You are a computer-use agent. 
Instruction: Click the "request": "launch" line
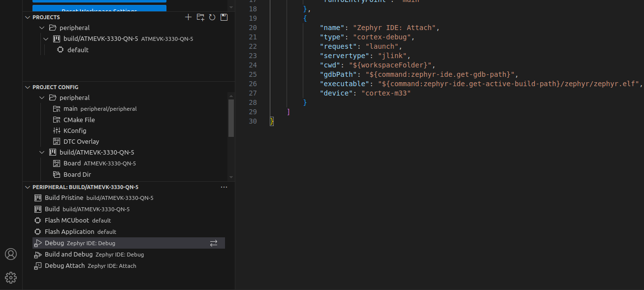point(361,46)
